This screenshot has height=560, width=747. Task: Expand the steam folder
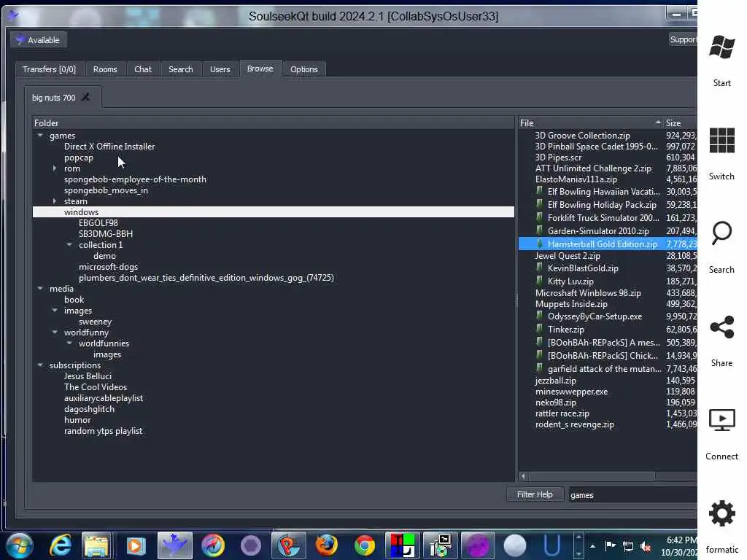(55, 201)
